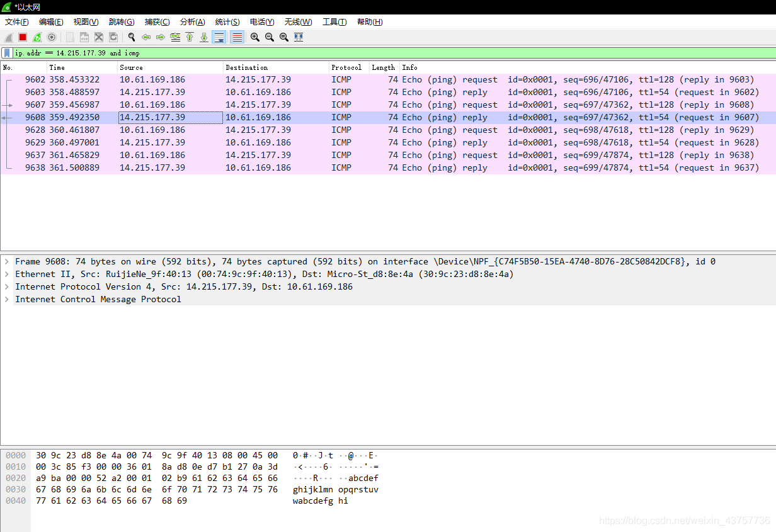The height and width of the screenshot is (532, 776).
Task: Open the 视图(V) menu
Action: (86, 22)
